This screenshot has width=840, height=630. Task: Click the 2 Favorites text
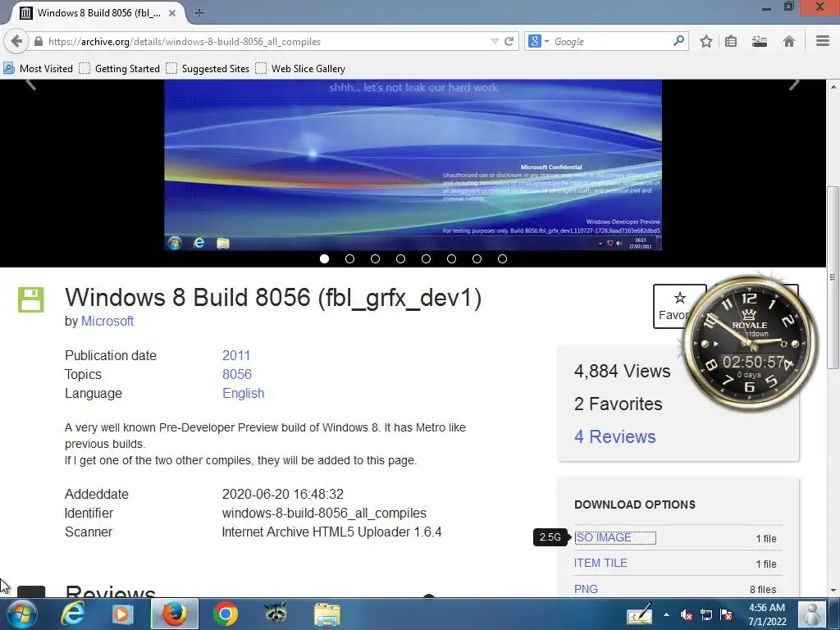pyautogui.click(x=619, y=404)
